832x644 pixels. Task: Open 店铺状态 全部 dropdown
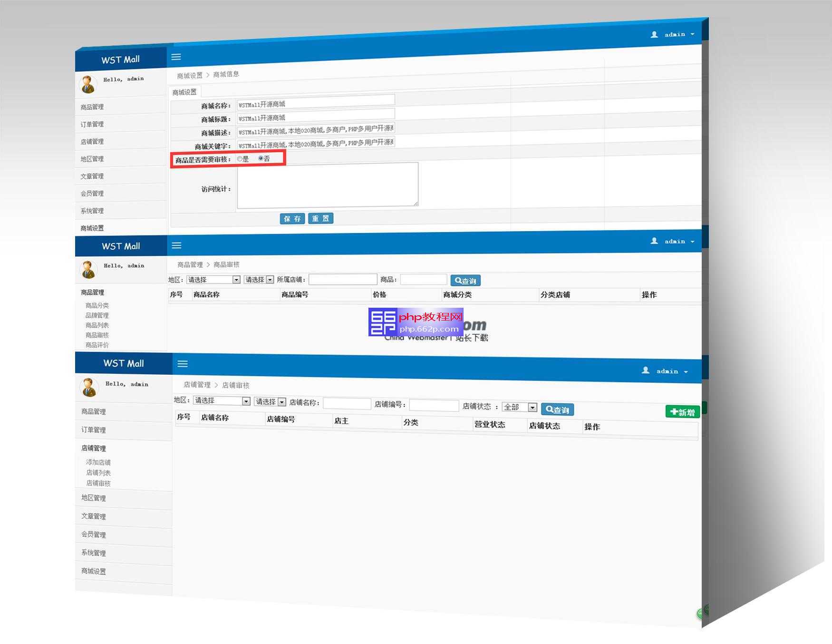pos(520,407)
